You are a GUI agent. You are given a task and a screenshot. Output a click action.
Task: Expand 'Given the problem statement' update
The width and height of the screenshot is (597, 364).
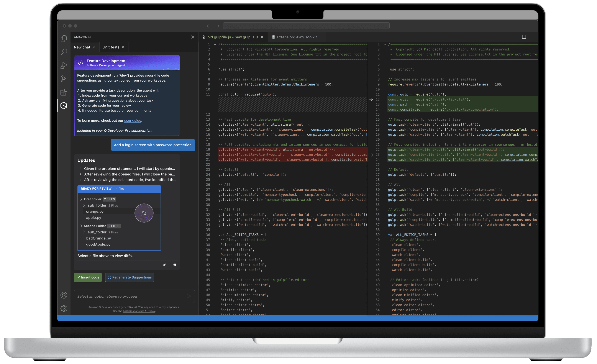(x=80, y=168)
